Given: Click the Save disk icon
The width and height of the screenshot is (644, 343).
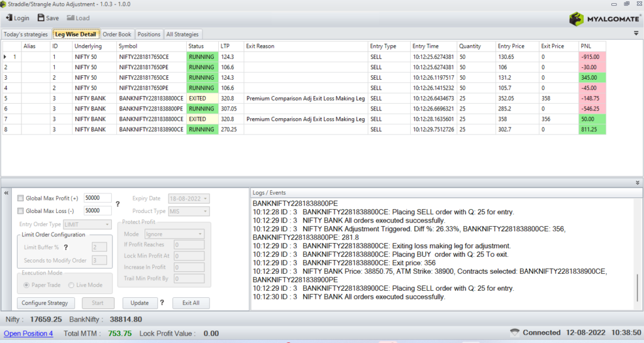Looking at the screenshot, I should pyautogui.click(x=41, y=18).
